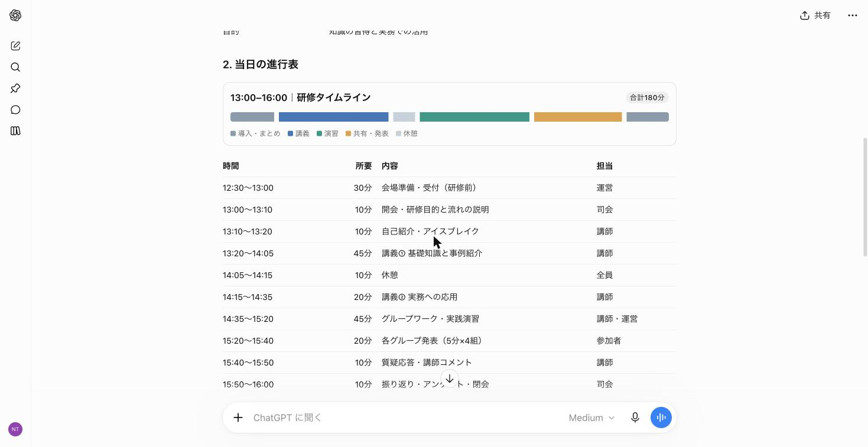Screen dimensions: 868x447
Task: Jump to bottom with the down-arrow button
Action: point(450,379)
